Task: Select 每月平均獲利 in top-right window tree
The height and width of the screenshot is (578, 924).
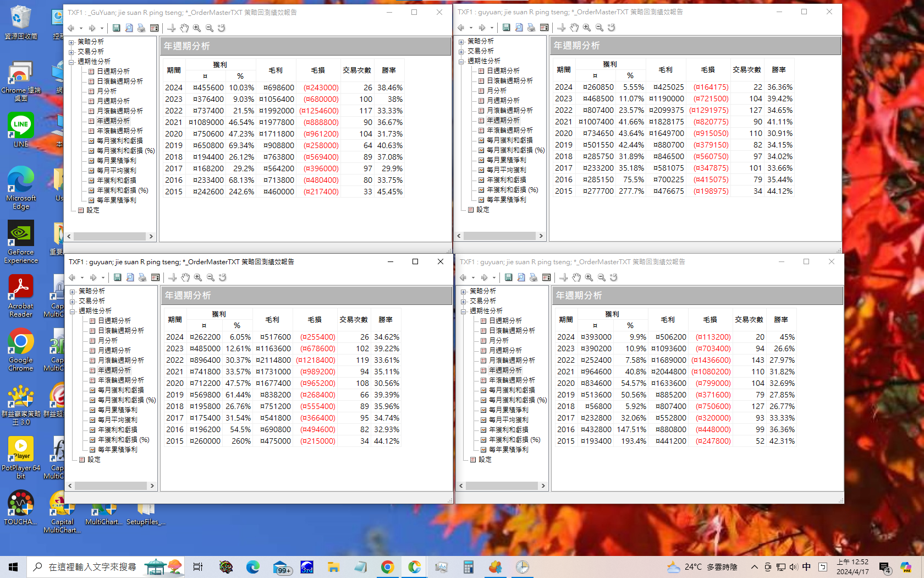Action: pyautogui.click(x=507, y=170)
